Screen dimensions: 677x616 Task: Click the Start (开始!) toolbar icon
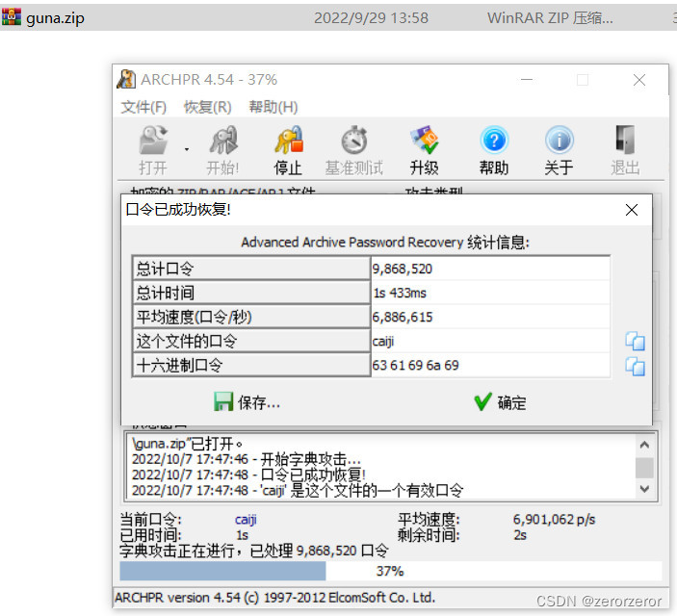(222, 149)
